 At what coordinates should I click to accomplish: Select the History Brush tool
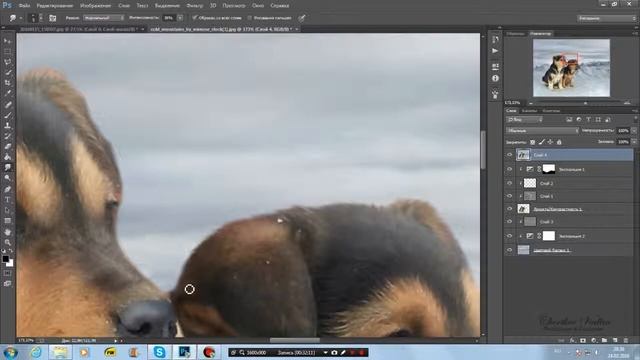7,136
